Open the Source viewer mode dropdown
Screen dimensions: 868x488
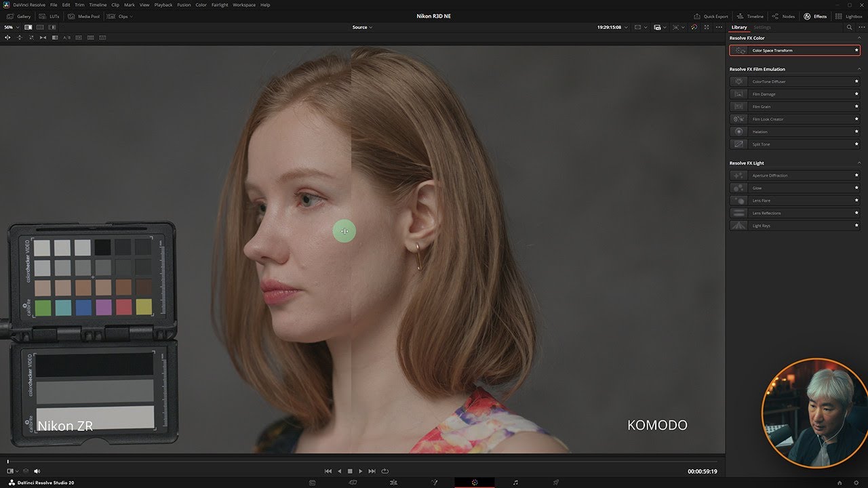click(x=362, y=27)
